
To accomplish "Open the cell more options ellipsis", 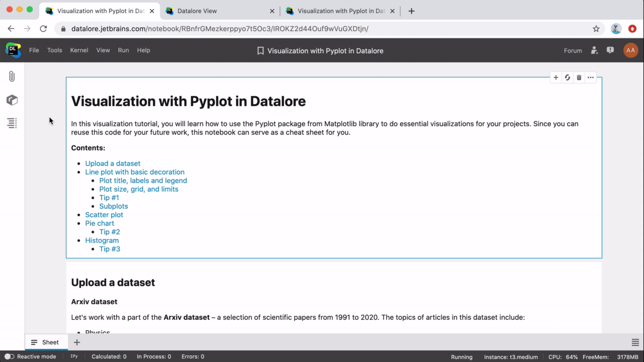I will 591,77.
